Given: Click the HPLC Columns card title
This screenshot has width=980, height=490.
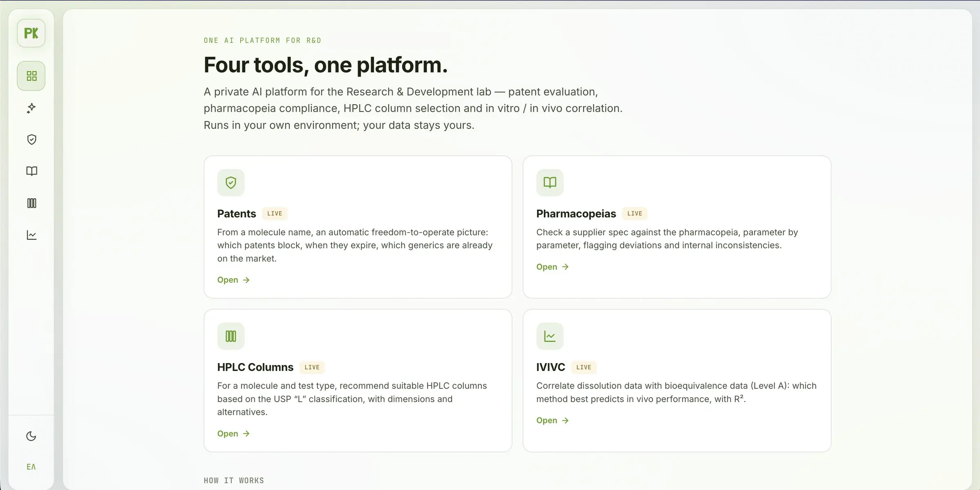Looking at the screenshot, I should (255, 367).
